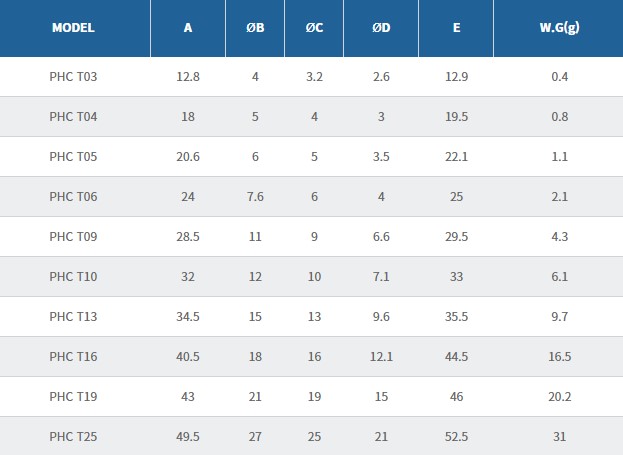Click the 7.6 ØB value for PHC T06
The width and height of the screenshot is (623, 455).
(x=255, y=197)
